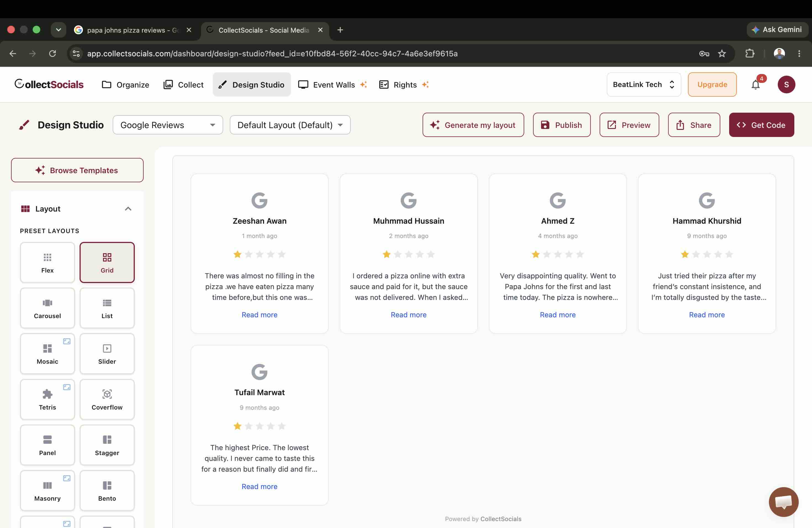The width and height of the screenshot is (812, 528).
Task: Go back in browser history
Action: click(x=13, y=54)
